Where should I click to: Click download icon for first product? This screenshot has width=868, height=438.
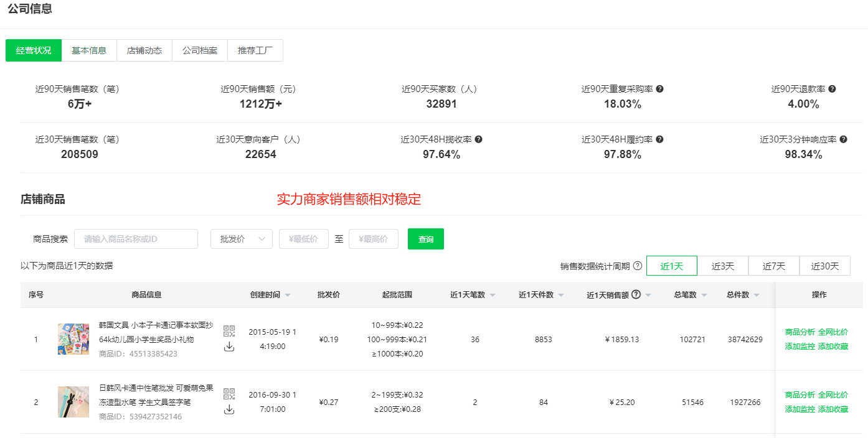click(x=229, y=347)
